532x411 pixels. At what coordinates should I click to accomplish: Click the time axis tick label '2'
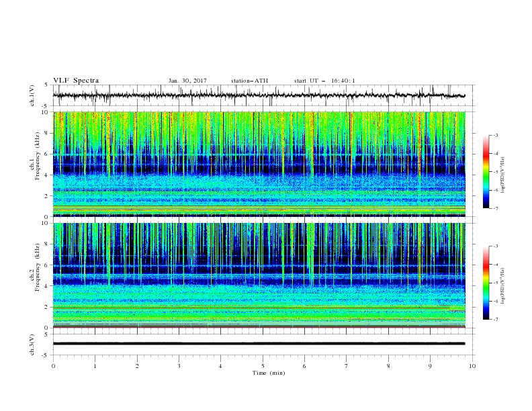point(137,366)
